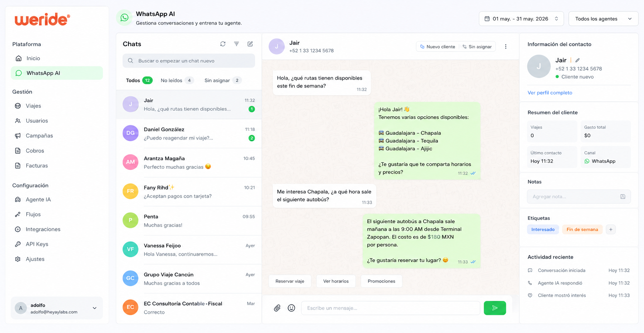Click Reservar viaje quick reply
Viewport: 644px width, 333px height.
pos(290,281)
